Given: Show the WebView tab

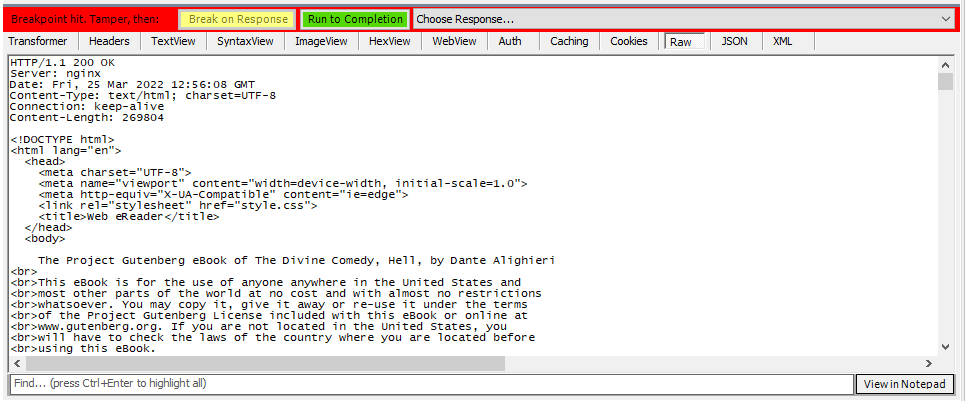Looking at the screenshot, I should click(454, 41).
